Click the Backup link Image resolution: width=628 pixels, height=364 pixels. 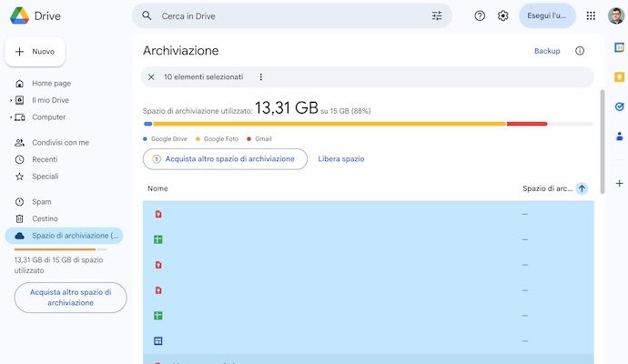pyautogui.click(x=547, y=51)
